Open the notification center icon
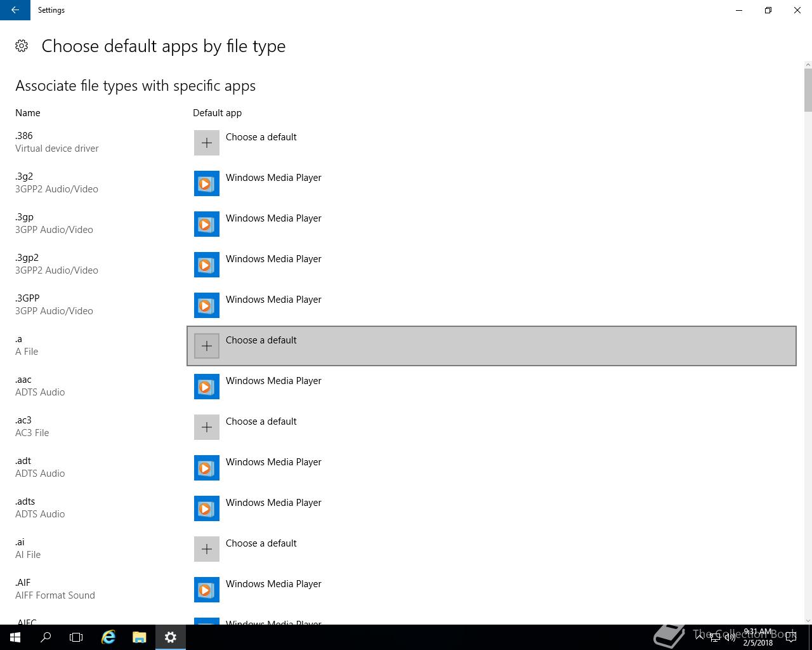The height and width of the screenshot is (650, 812). [790, 637]
